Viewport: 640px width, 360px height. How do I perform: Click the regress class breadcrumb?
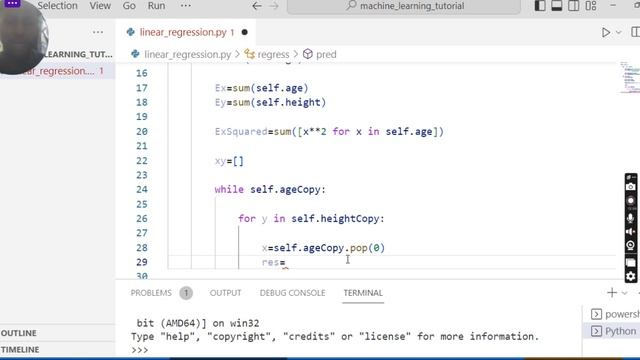[x=273, y=54]
